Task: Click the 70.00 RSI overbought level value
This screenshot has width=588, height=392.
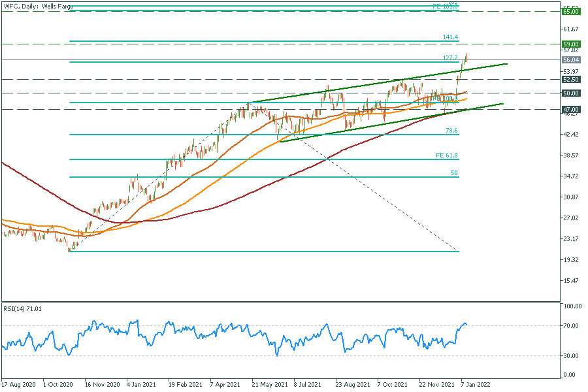Action: 571,325
